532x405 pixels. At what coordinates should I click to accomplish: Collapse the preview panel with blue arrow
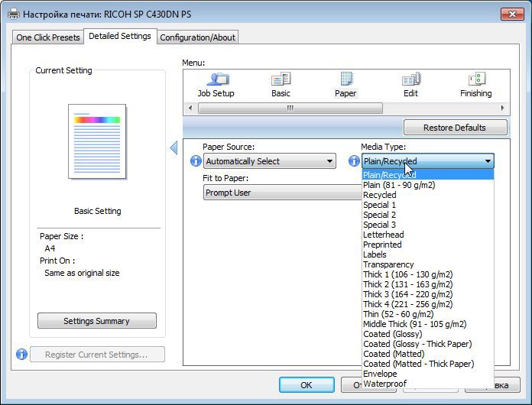[174, 148]
